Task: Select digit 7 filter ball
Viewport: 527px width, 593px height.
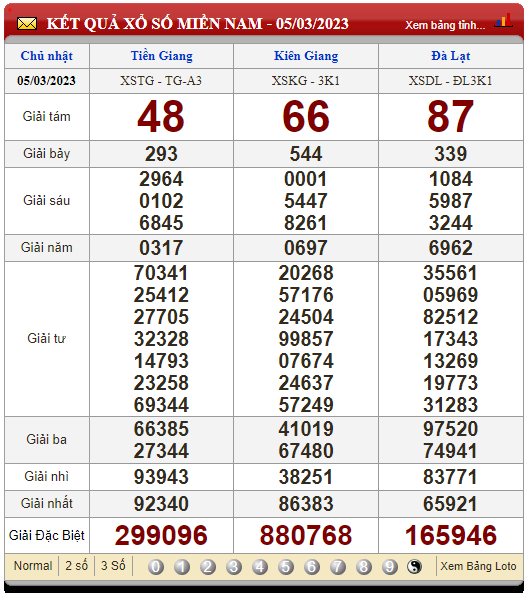Action: coord(338,567)
